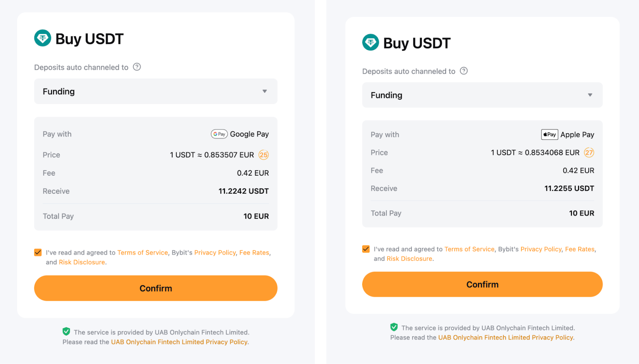This screenshot has height=364, width=639.
Task: Click the 25-second price refresh countdown
Action: point(264,155)
